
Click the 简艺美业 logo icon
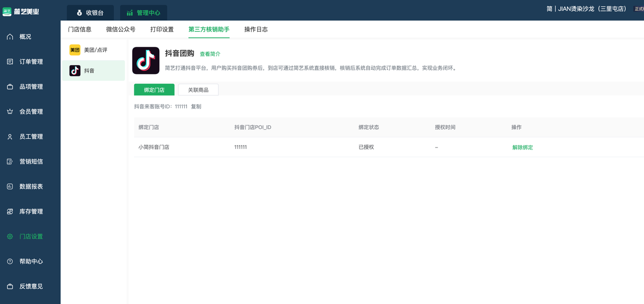click(x=8, y=11)
